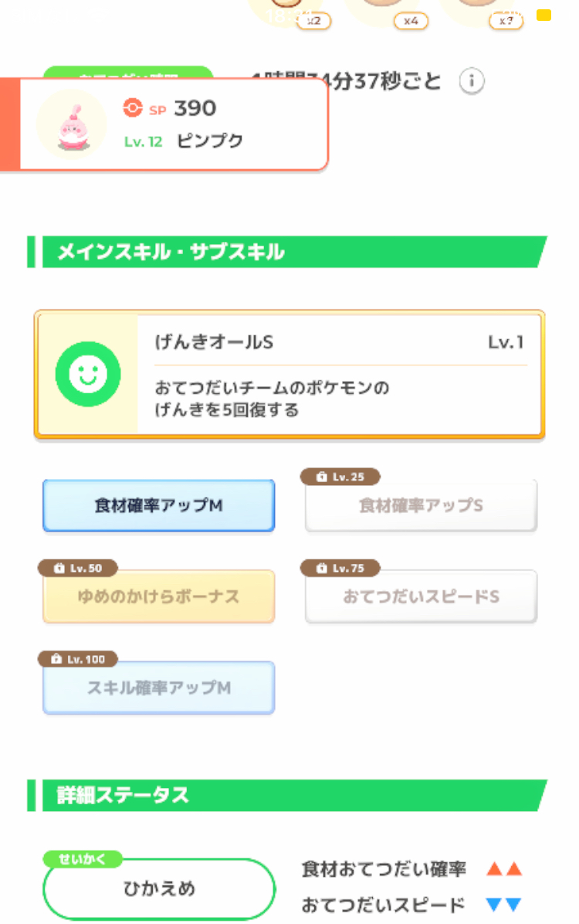This screenshot has height=924, width=579.
Task: Select the locked 食材確率アップS sub skill
Action: (421, 505)
